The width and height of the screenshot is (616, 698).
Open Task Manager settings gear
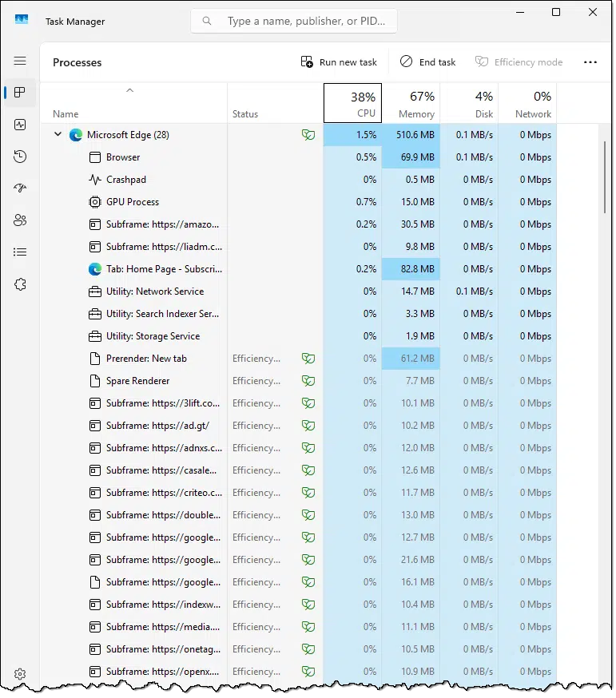[x=20, y=674]
